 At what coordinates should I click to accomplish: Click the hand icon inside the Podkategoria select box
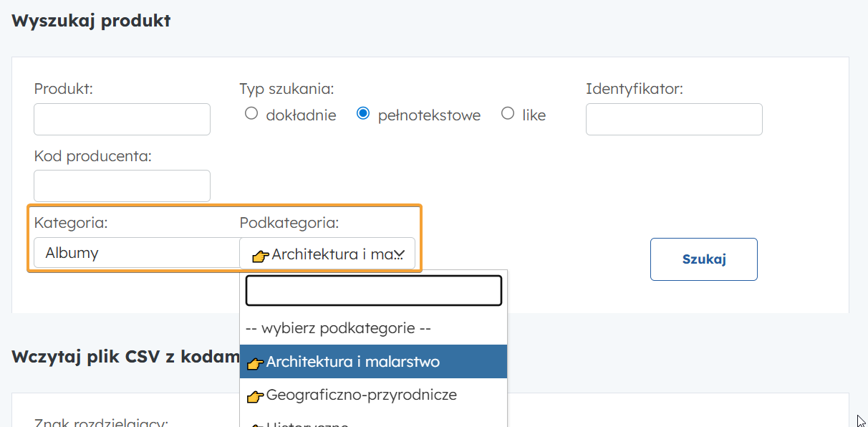tap(261, 255)
